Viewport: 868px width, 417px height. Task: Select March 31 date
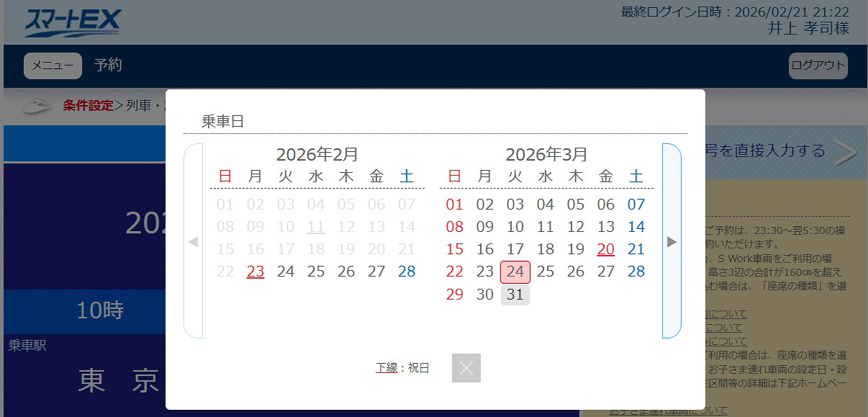[515, 294]
